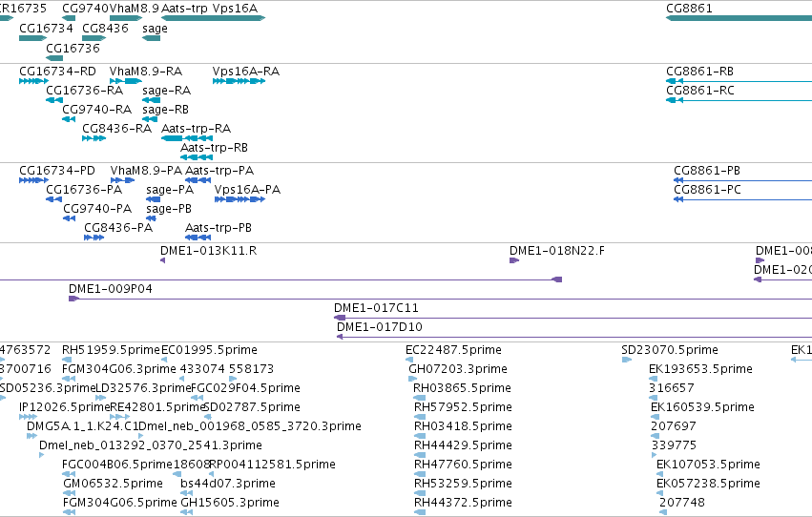This screenshot has height=517, width=812.
Task: Click the RH03865.5prime EST label
Action: (463, 388)
